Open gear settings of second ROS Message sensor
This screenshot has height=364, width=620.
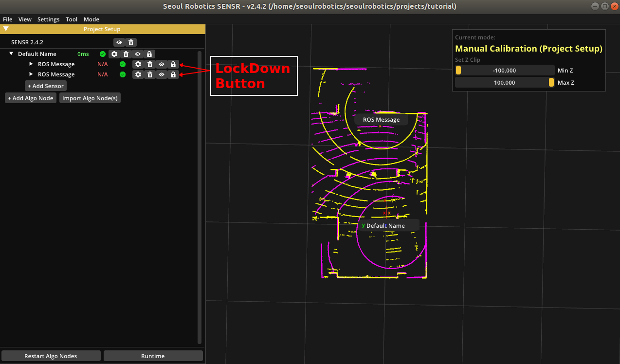tap(138, 74)
